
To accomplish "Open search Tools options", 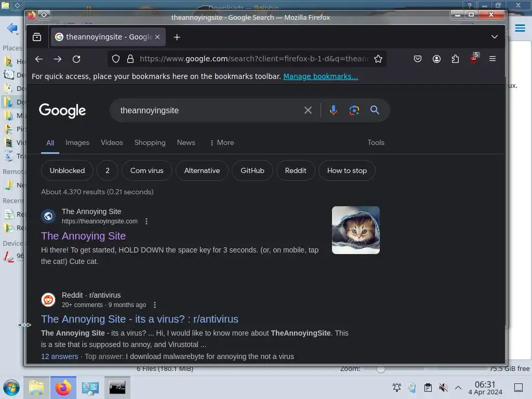I will (x=376, y=142).
